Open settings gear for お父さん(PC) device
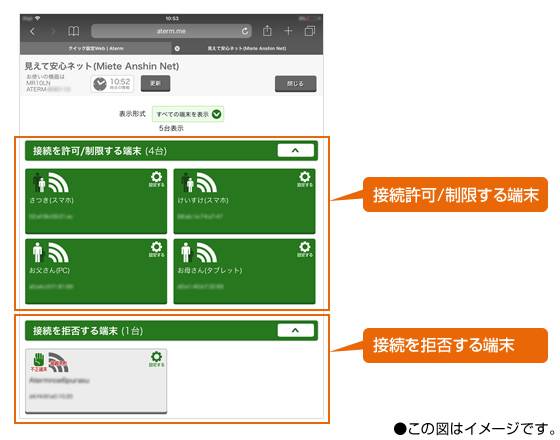This screenshot has width=560, height=440. (x=156, y=249)
